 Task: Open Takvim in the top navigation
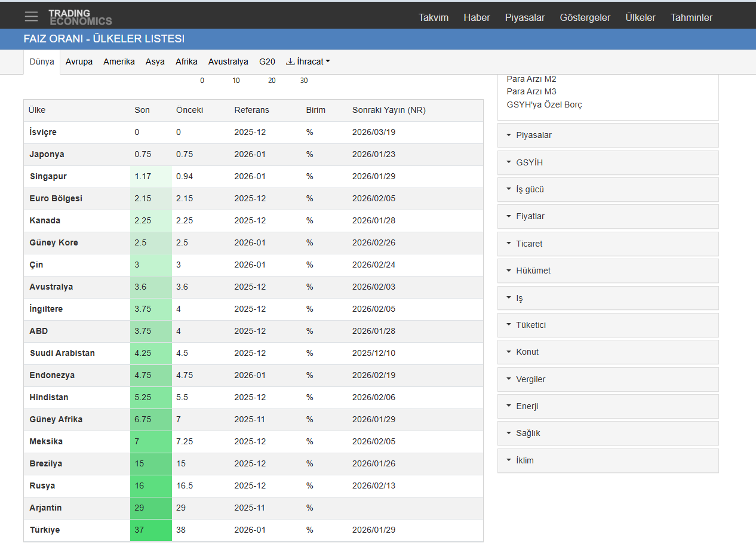434,17
